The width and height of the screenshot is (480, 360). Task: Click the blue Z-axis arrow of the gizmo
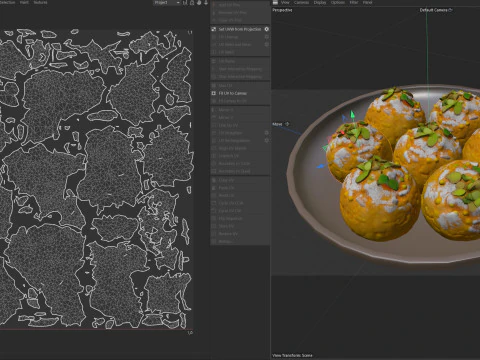320,166
